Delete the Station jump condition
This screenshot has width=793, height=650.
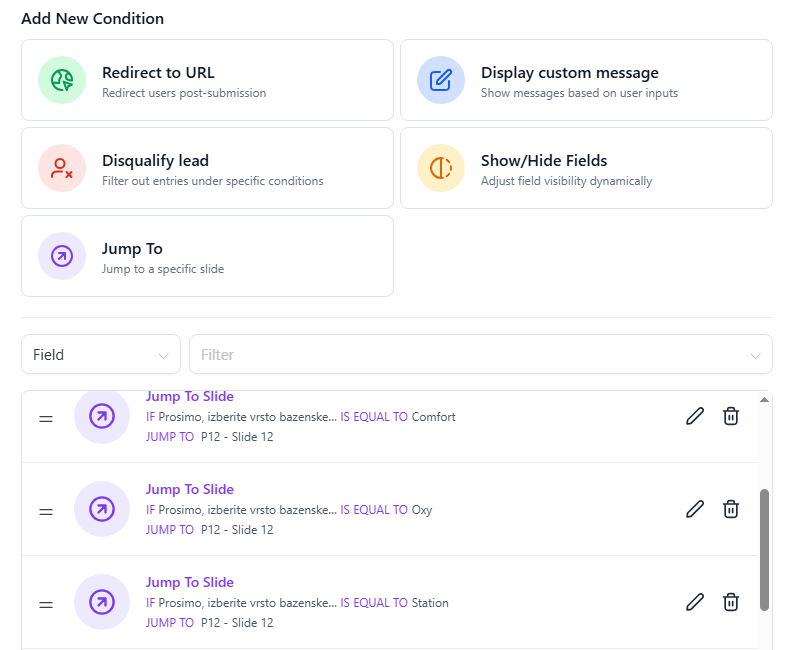[731, 602]
